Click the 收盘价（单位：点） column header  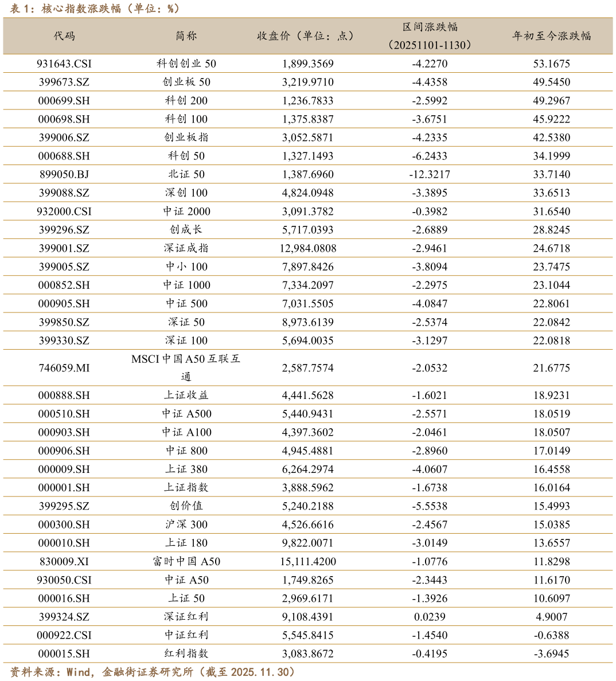(307, 36)
